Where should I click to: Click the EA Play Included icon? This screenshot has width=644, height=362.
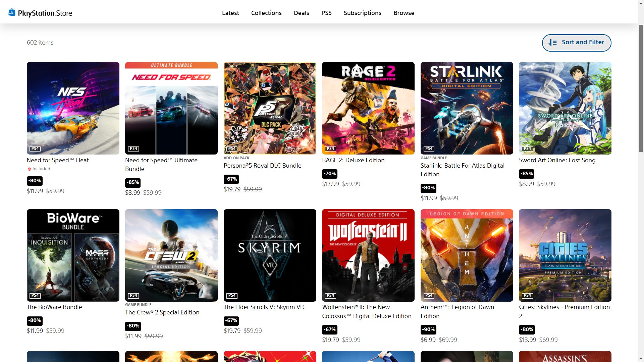[29, 169]
